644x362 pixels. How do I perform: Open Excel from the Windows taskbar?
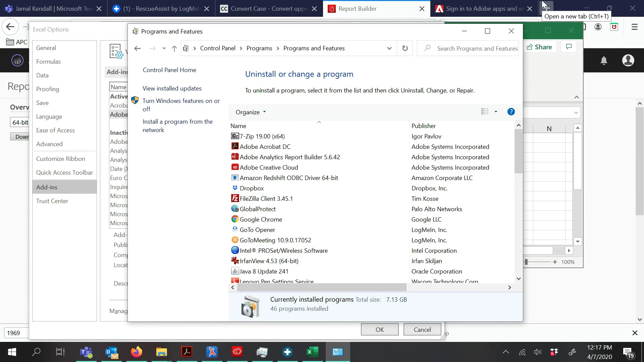[x=312, y=352]
